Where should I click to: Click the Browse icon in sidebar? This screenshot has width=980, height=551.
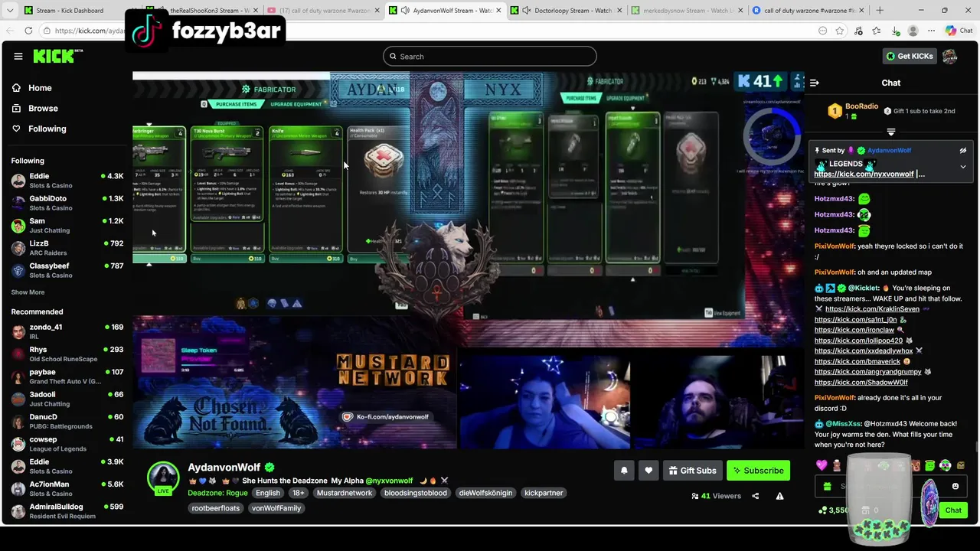pyautogui.click(x=16, y=108)
